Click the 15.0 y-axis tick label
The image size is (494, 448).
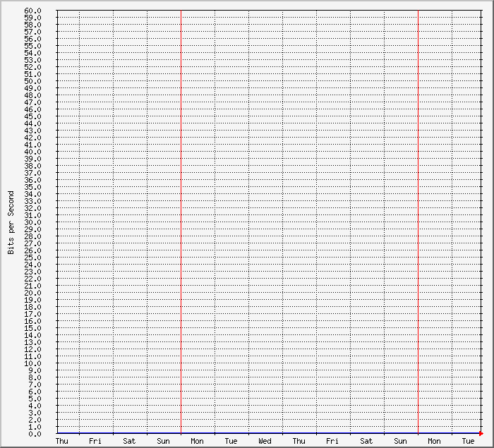point(32,328)
